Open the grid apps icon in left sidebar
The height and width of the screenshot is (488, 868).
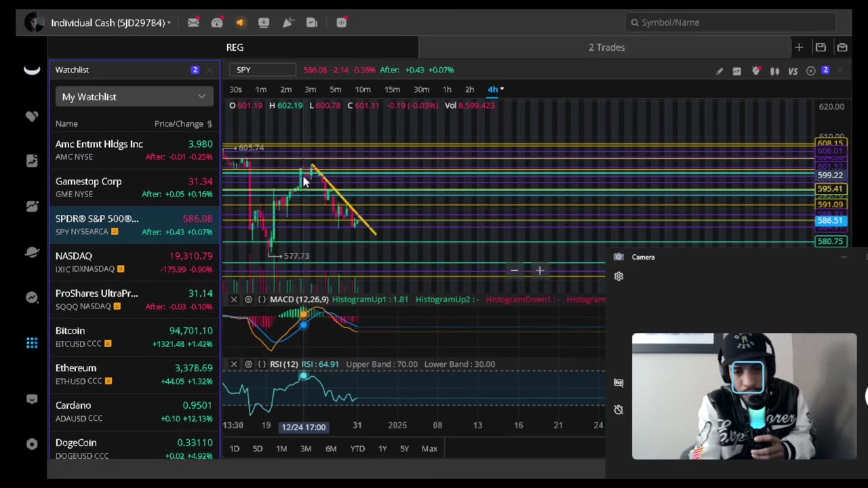(x=32, y=343)
